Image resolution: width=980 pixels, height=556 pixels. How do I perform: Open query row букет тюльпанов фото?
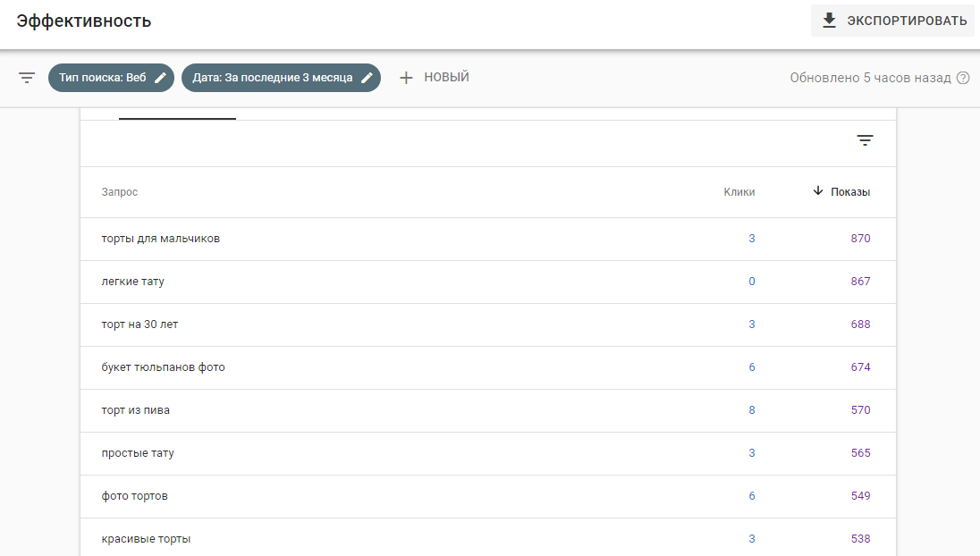[x=488, y=367]
